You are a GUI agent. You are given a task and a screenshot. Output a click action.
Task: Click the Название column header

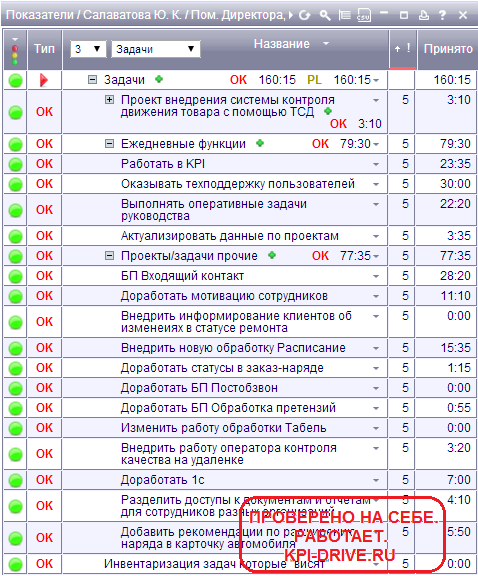tap(281, 44)
